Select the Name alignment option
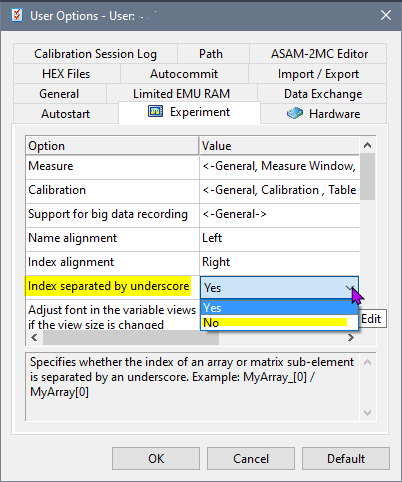Viewport: 402px width, 482px height. pos(112,238)
